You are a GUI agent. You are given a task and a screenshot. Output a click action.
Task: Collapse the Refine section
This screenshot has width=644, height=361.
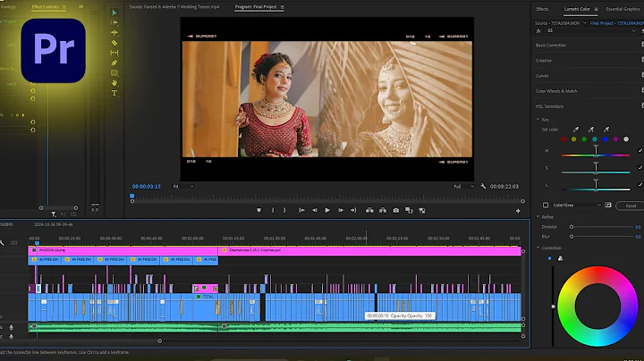pyautogui.click(x=538, y=216)
